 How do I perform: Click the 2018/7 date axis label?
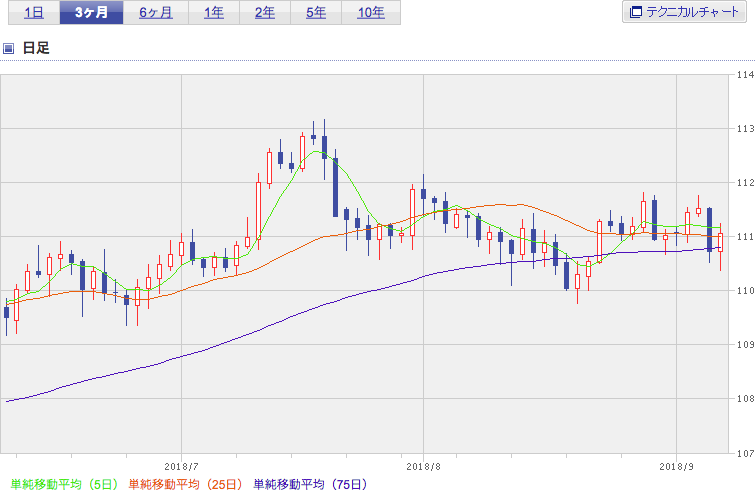pyautogui.click(x=182, y=467)
